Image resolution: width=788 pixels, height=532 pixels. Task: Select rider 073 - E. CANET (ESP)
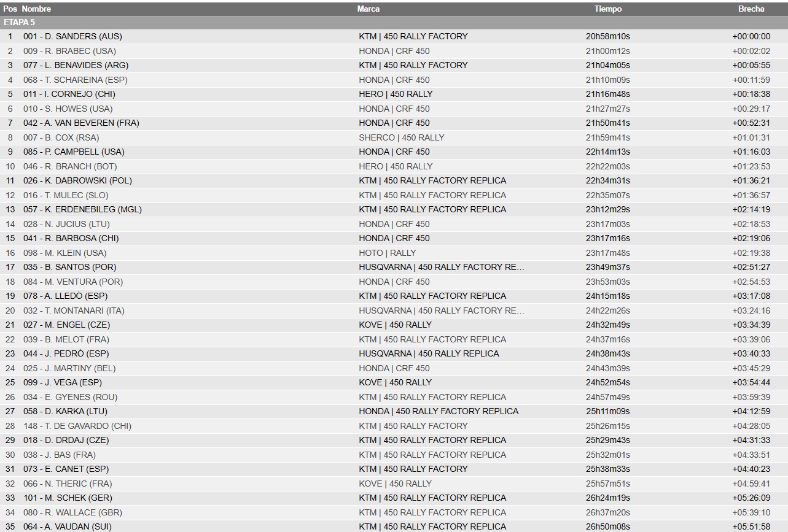[x=66, y=469]
